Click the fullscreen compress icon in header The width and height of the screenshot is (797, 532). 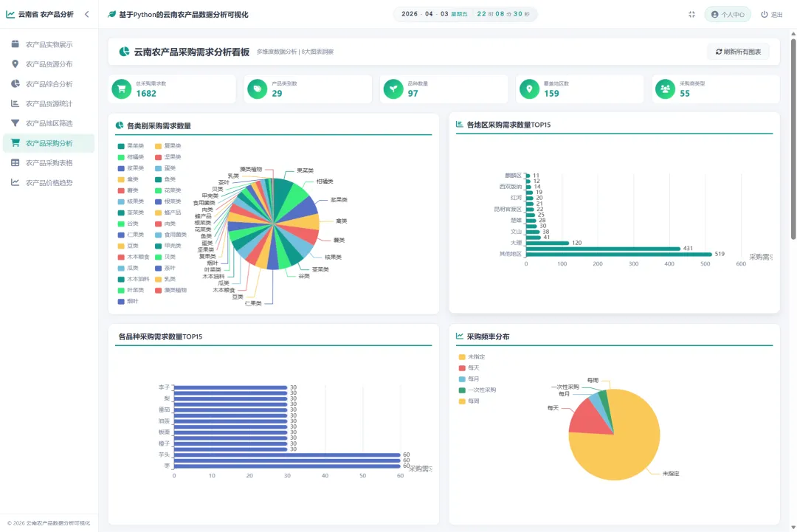pos(691,14)
